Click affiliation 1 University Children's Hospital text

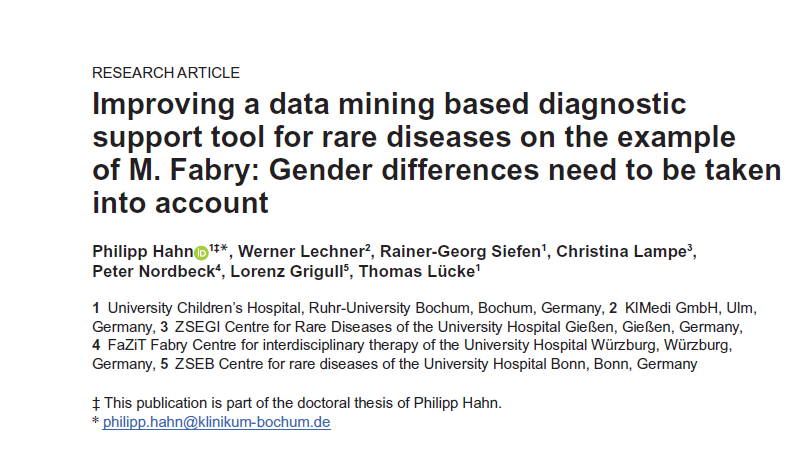point(347,308)
